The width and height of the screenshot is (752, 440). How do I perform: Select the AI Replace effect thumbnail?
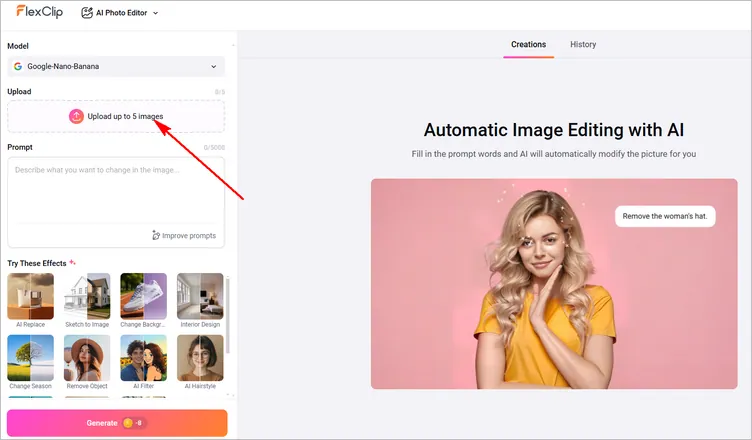coord(31,296)
